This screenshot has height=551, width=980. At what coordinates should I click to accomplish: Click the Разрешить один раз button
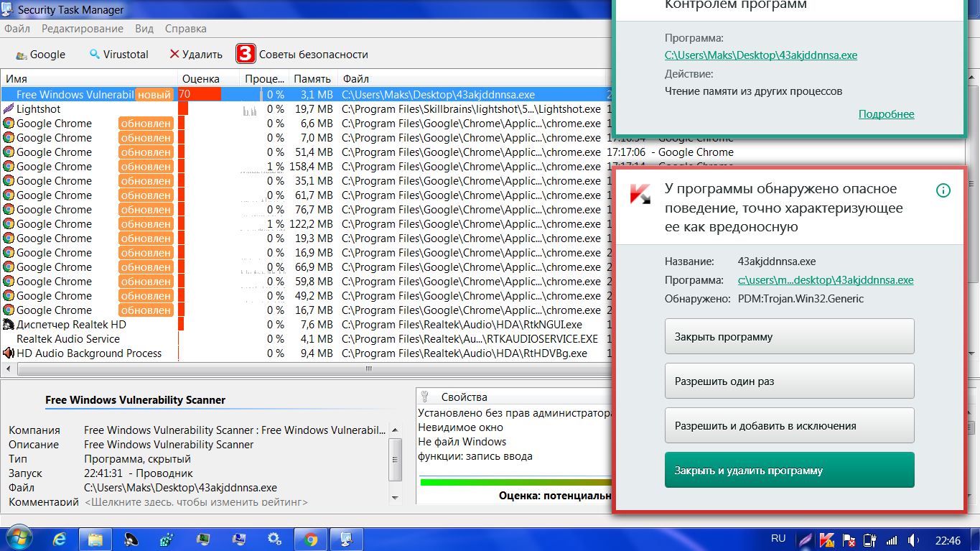click(790, 381)
